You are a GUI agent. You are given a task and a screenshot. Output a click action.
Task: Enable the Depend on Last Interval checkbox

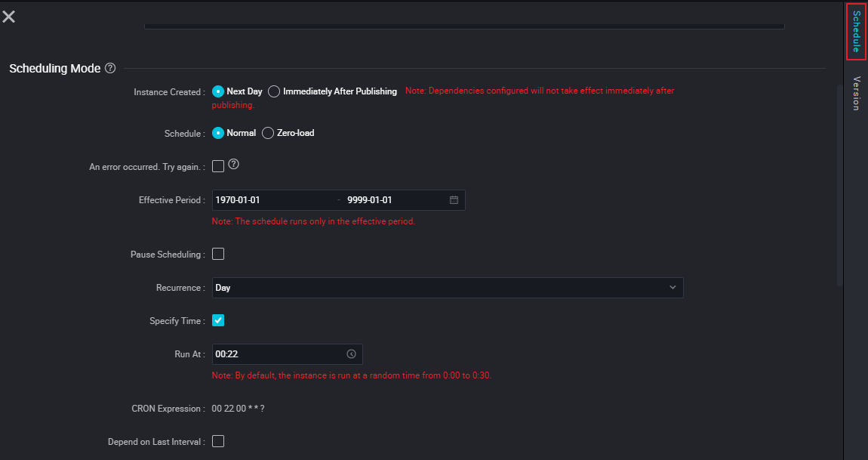(x=218, y=441)
